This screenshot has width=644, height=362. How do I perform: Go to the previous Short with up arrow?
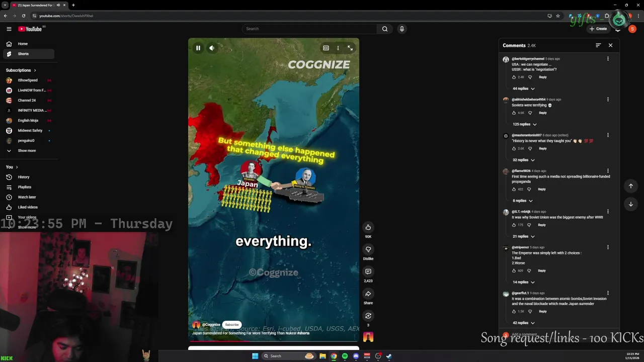631,186
